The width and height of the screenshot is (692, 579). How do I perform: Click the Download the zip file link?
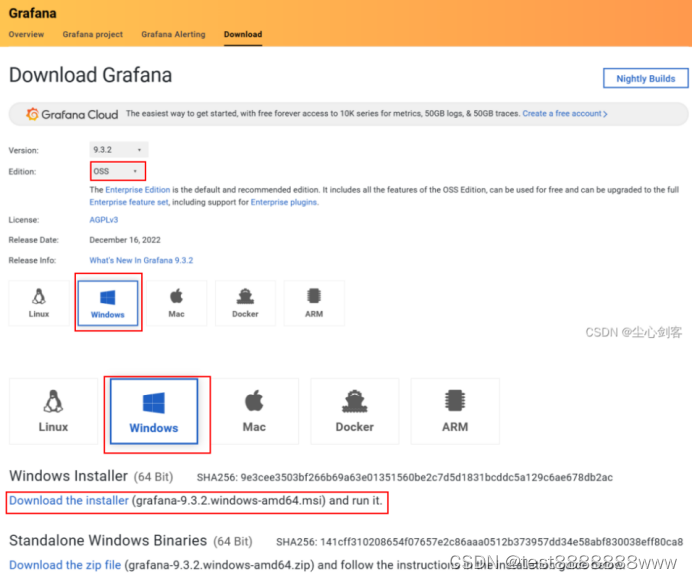pyautogui.click(x=65, y=565)
